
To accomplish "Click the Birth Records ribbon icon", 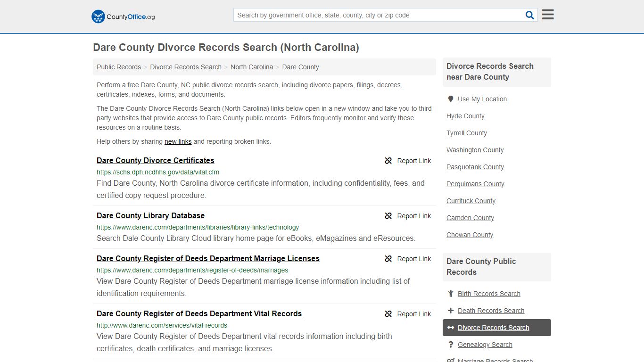I will click(450, 294).
